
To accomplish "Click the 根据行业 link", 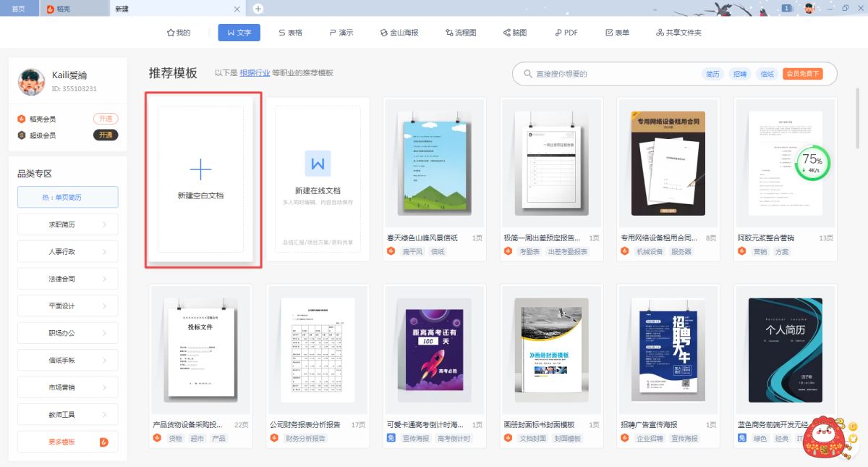I will pyautogui.click(x=255, y=73).
